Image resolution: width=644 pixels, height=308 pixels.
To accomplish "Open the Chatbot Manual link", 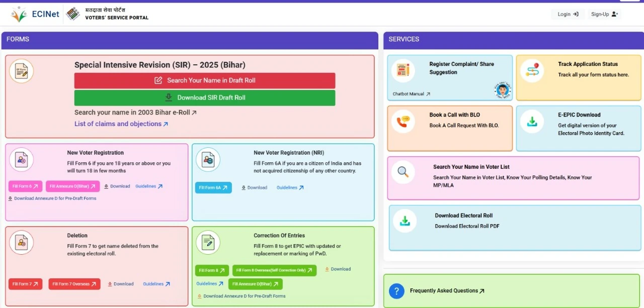I will (411, 94).
